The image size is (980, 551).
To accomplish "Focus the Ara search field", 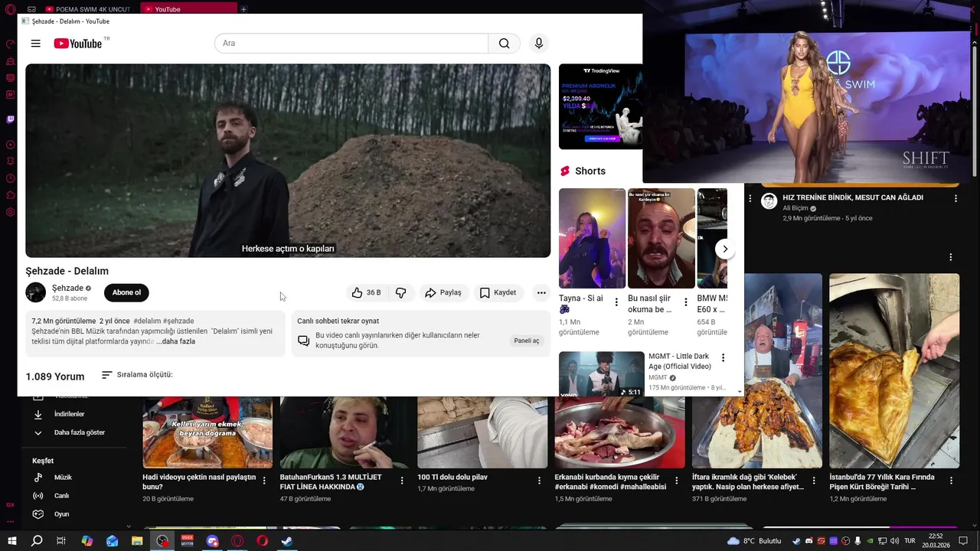I will (351, 44).
